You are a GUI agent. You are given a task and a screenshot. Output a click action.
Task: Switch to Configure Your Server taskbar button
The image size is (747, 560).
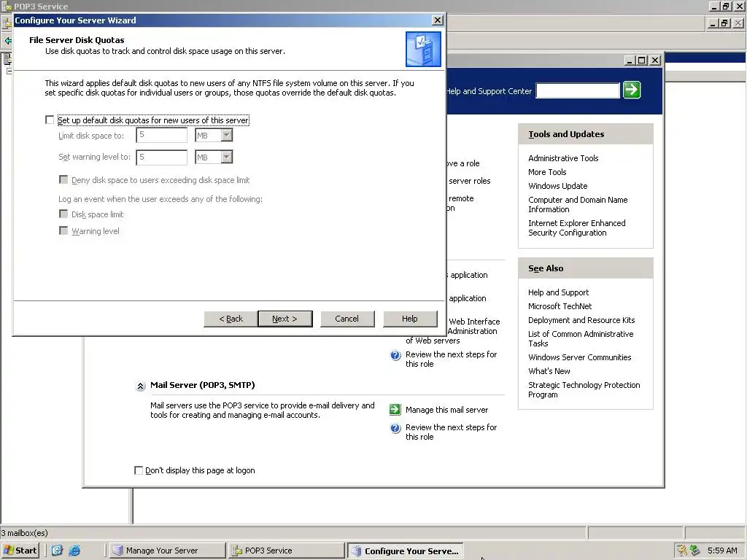pyautogui.click(x=405, y=551)
